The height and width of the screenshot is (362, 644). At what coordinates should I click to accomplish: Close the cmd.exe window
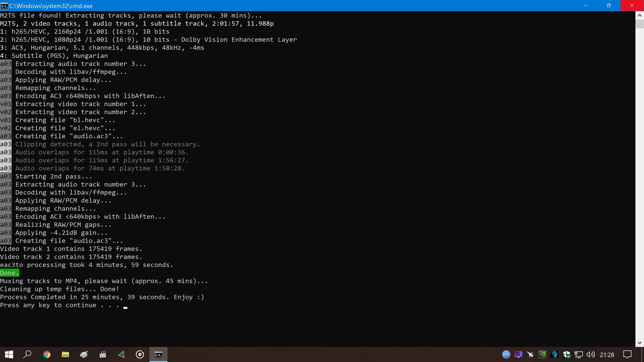(632, 6)
